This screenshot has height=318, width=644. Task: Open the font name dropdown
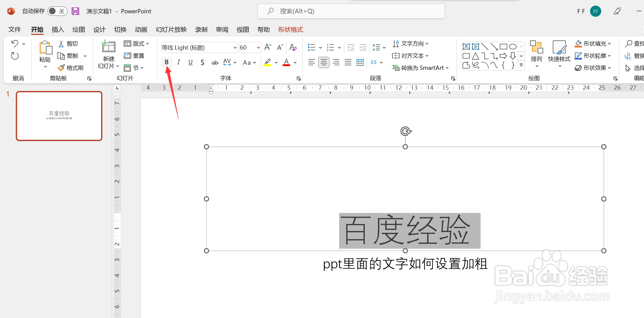(x=235, y=48)
